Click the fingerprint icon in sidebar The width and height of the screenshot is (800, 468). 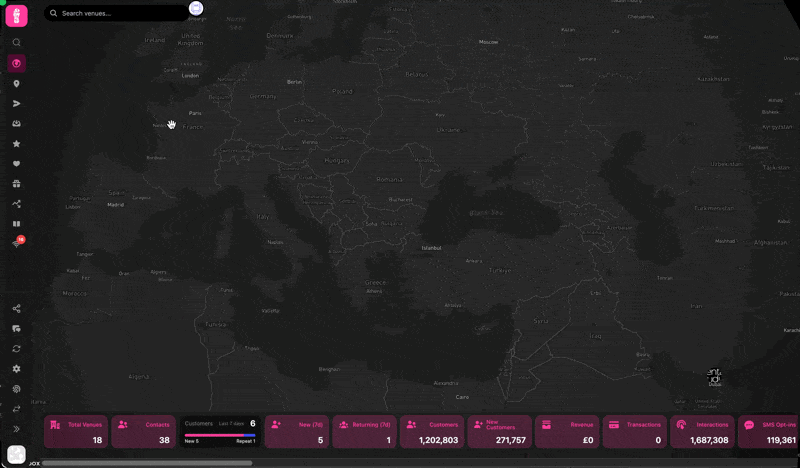tap(16, 389)
